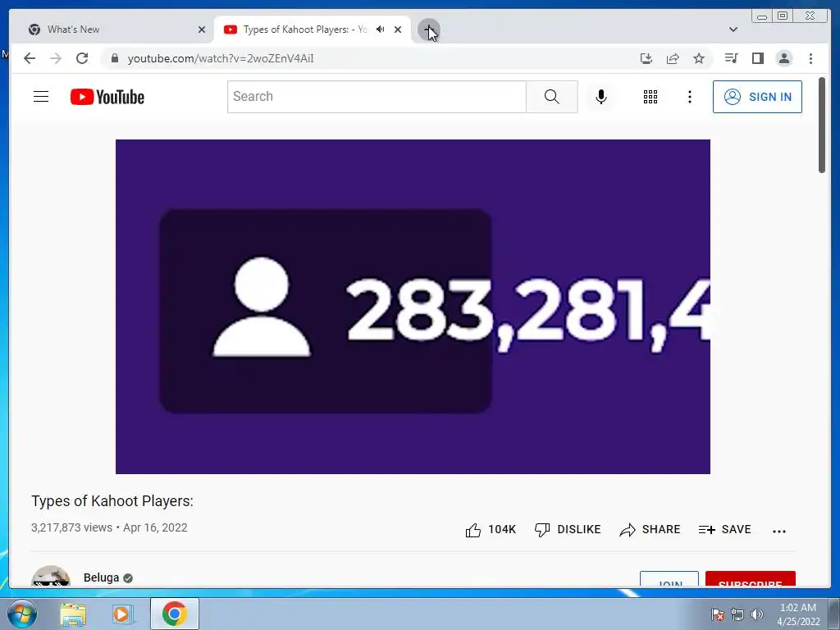Click the SHARE button
The height and width of the screenshot is (630, 840).
(650, 530)
